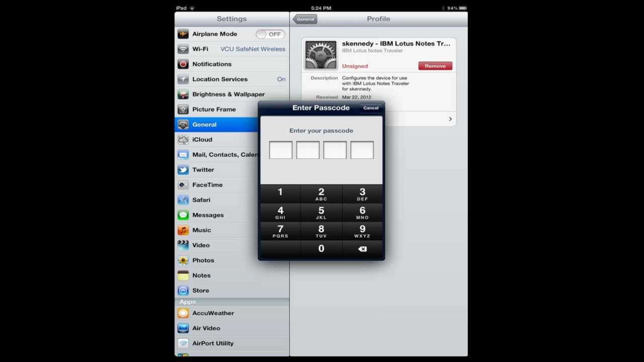The width and height of the screenshot is (644, 362).
Task: Open AccuWeather app settings icon
Action: 183,313
